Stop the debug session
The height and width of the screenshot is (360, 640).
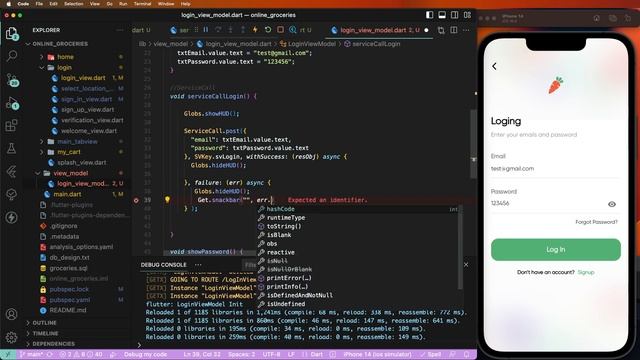pos(280,30)
